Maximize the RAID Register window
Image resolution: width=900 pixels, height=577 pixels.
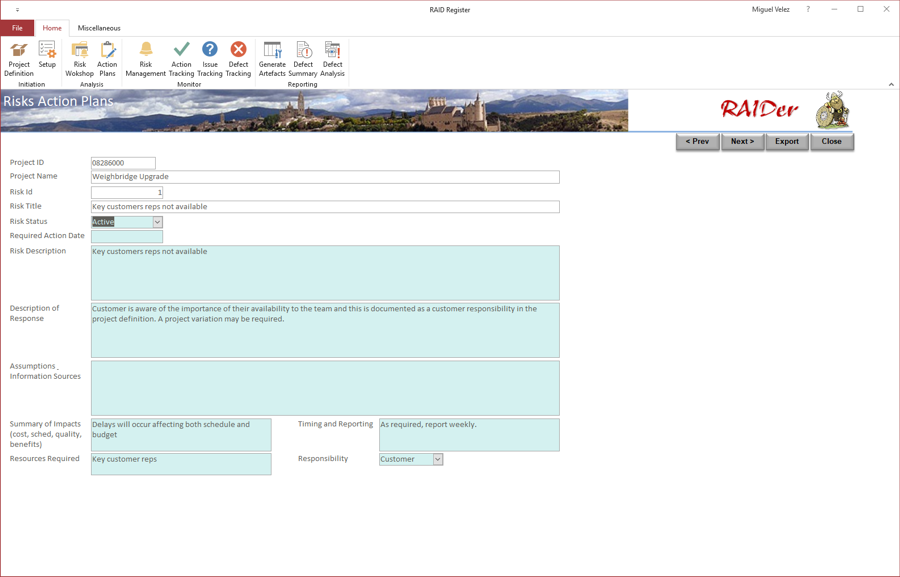tap(860, 9)
